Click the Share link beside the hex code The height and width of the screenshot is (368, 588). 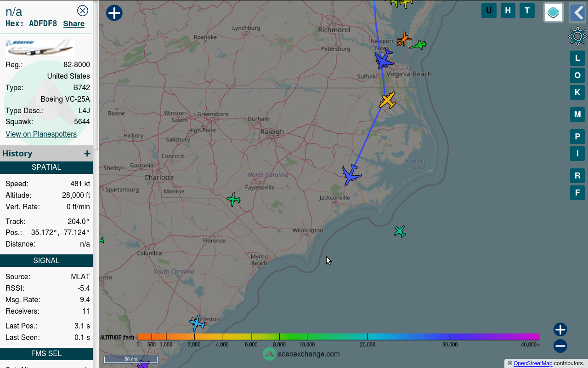(74, 23)
